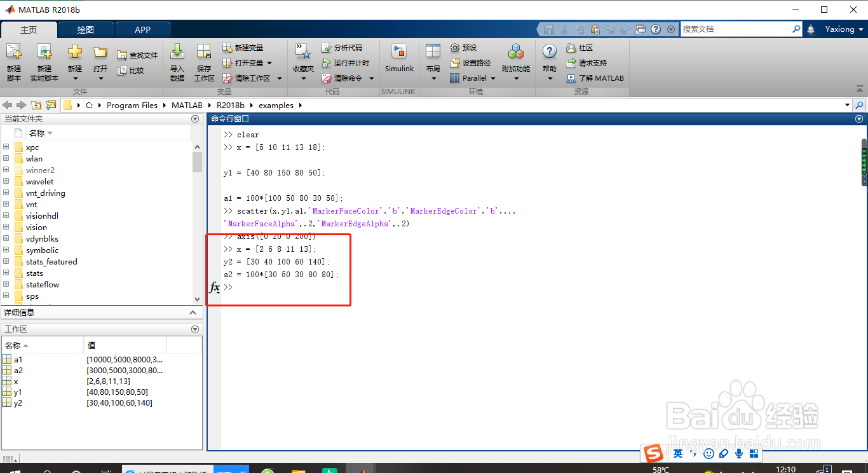The height and width of the screenshot is (473, 868).
Task: Click Learn MATLAB (了解 MATLAB)
Action: (595, 78)
